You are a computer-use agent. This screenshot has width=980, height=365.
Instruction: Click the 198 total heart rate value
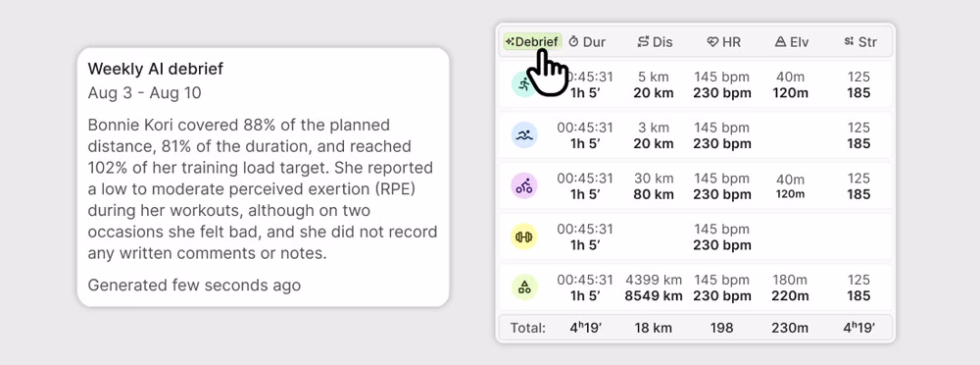coord(722,328)
